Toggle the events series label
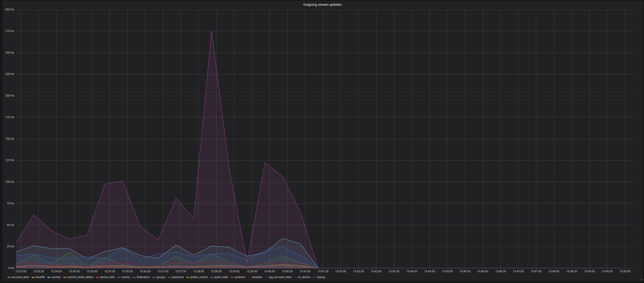This screenshot has width=644, height=283. tap(126, 277)
